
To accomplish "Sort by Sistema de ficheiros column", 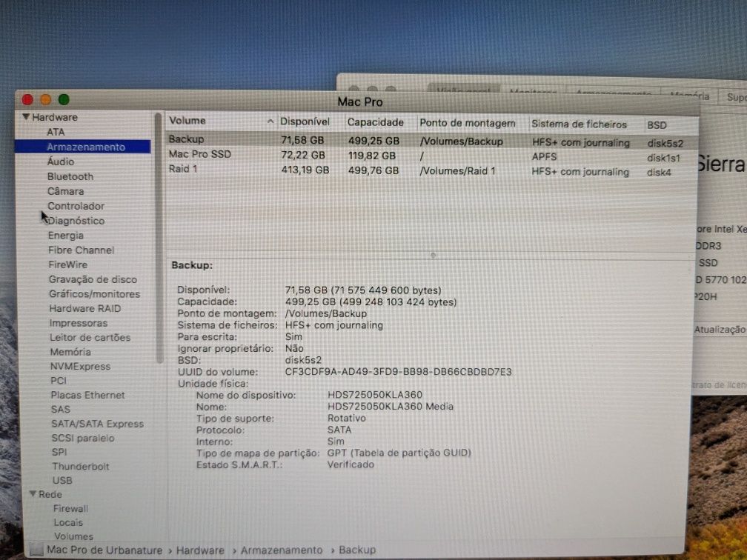I will 579,124.
